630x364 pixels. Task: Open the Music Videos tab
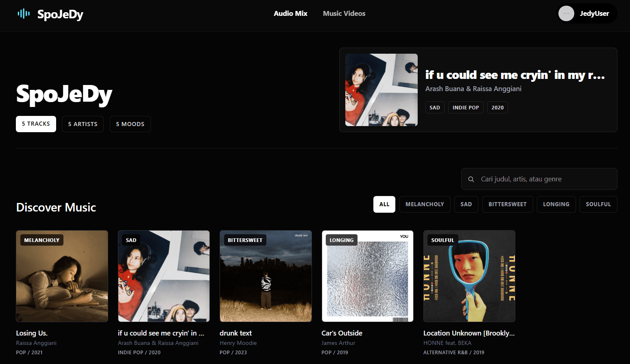click(344, 13)
